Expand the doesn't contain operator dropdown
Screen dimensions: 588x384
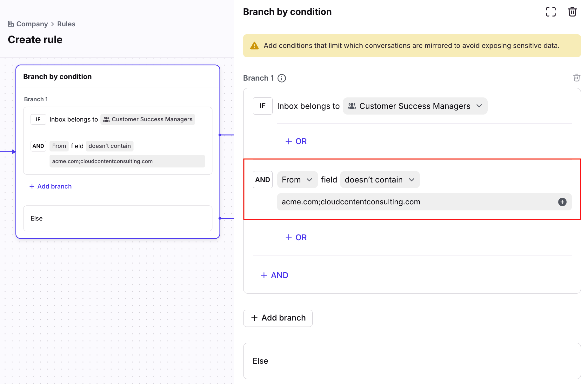pos(380,180)
